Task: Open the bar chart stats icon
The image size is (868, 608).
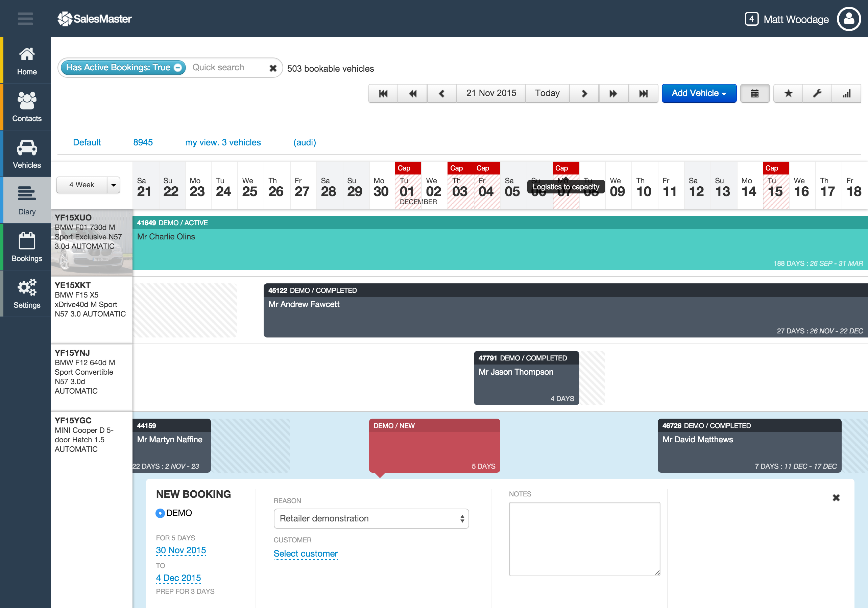Action: 846,93
